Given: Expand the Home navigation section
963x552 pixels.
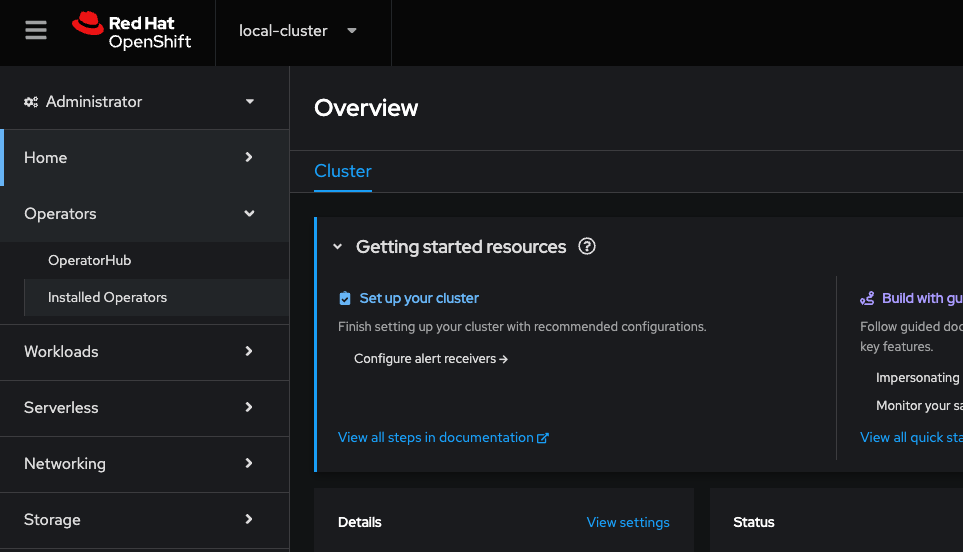Looking at the screenshot, I should coord(144,158).
